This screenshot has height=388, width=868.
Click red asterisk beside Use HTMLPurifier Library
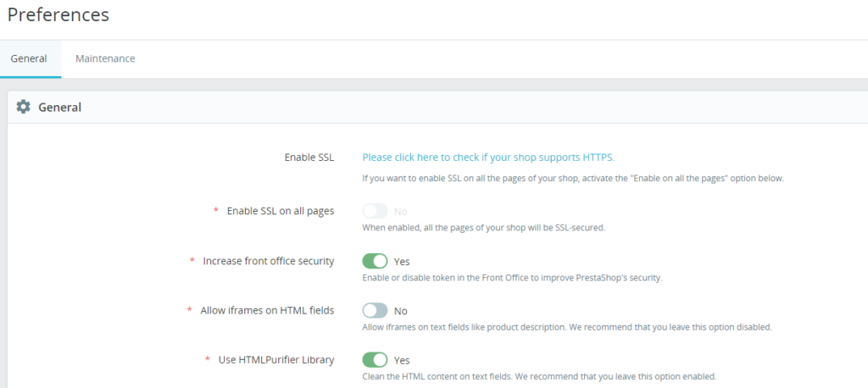(208, 359)
